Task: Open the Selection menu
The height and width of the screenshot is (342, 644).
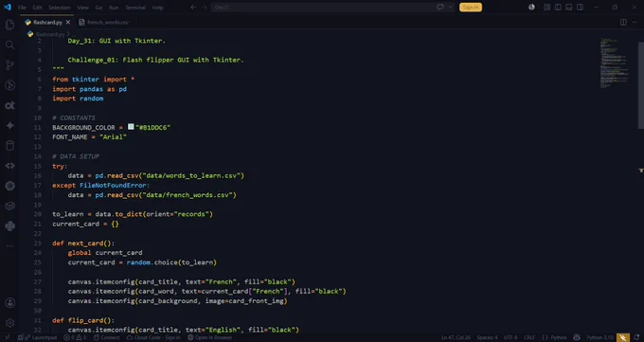Action: tap(60, 8)
